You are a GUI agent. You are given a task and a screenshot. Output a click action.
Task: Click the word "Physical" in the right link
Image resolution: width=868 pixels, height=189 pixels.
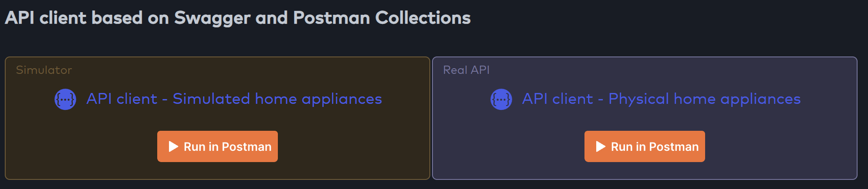tap(638, 99)
